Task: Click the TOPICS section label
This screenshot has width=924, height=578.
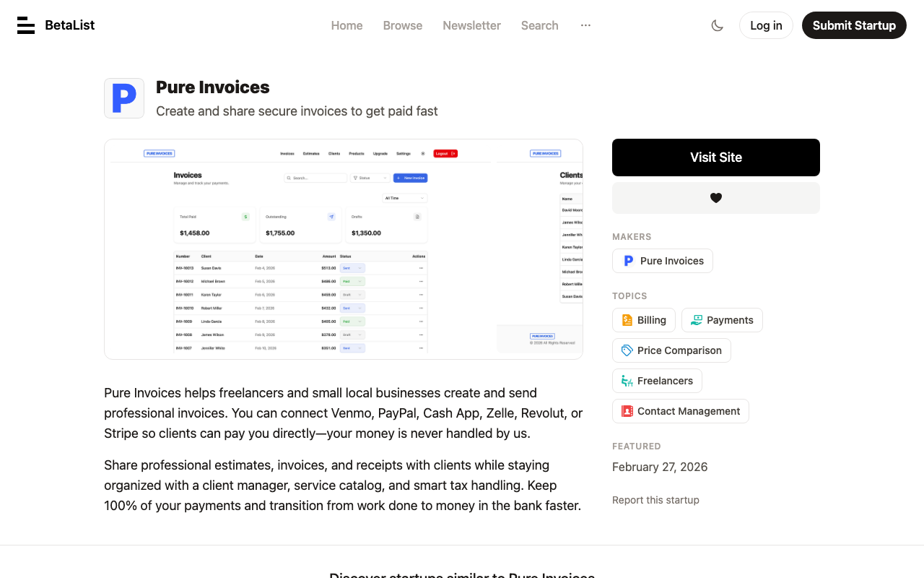Action: coord(629,296)
